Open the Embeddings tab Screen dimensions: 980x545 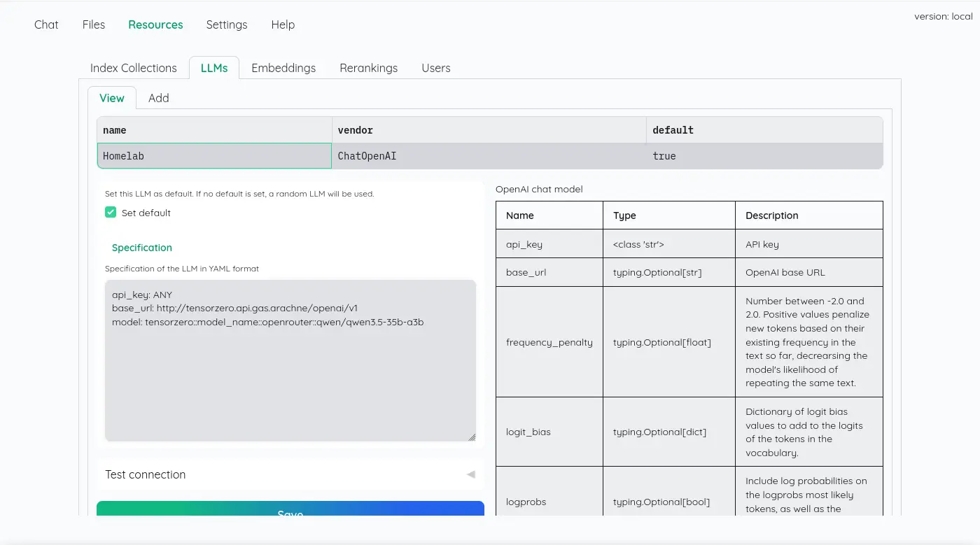[283, 68]
